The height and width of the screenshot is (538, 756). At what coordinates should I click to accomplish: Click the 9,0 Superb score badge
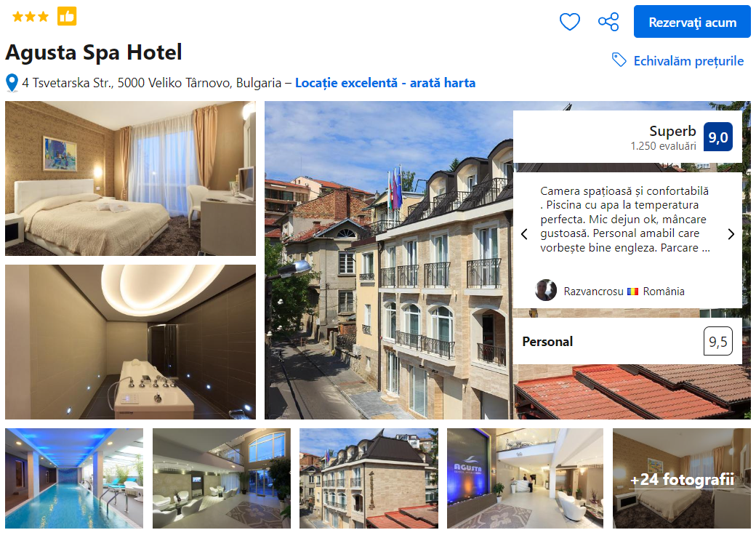tap(718, 137)
